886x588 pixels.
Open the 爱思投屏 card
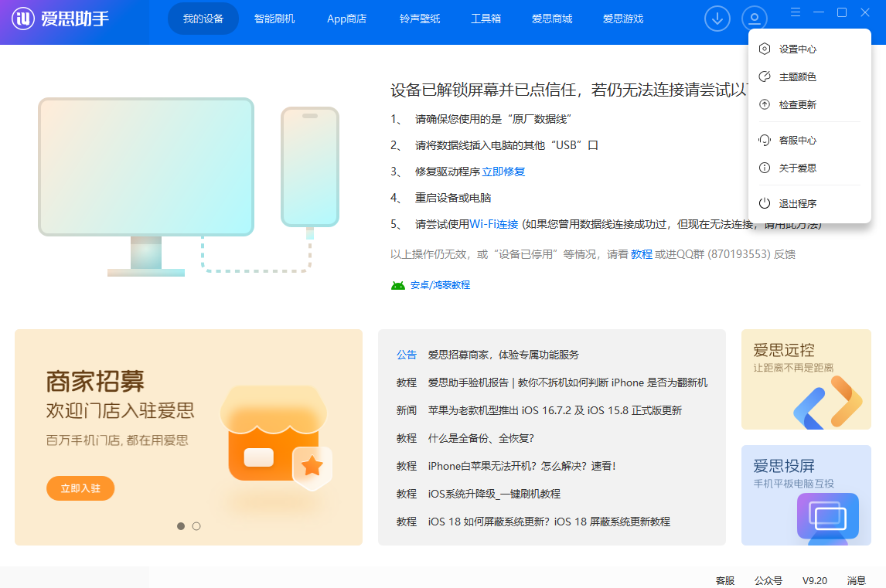[x=806, y=495]
